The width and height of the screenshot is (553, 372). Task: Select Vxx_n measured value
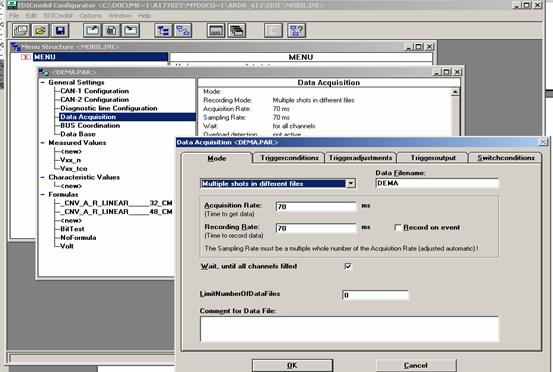70,160
